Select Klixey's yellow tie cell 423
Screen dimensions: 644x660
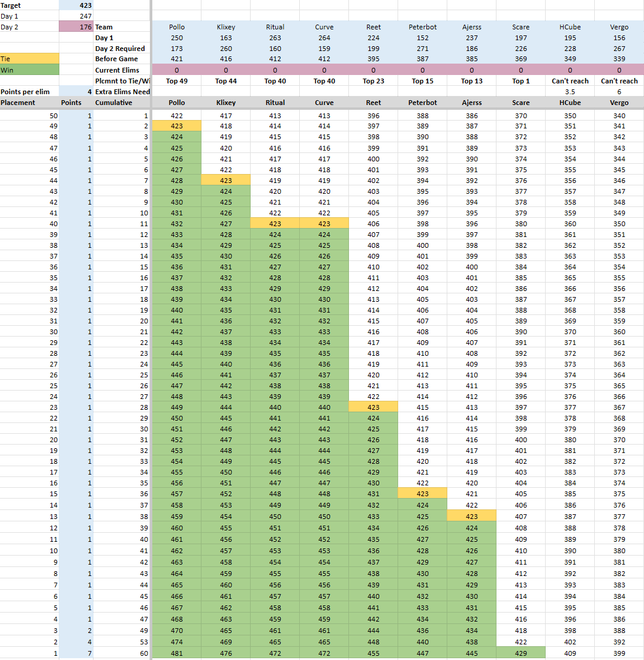[x=226, y=180]
